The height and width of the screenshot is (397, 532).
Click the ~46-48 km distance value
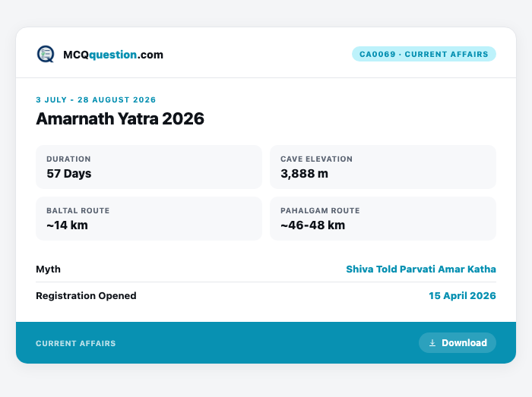pos(312,225)
